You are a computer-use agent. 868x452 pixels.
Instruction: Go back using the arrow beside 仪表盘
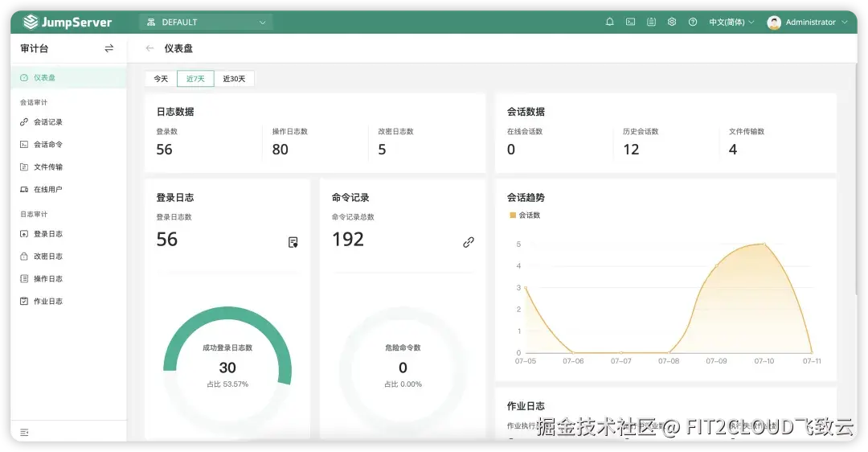(149, 49)
